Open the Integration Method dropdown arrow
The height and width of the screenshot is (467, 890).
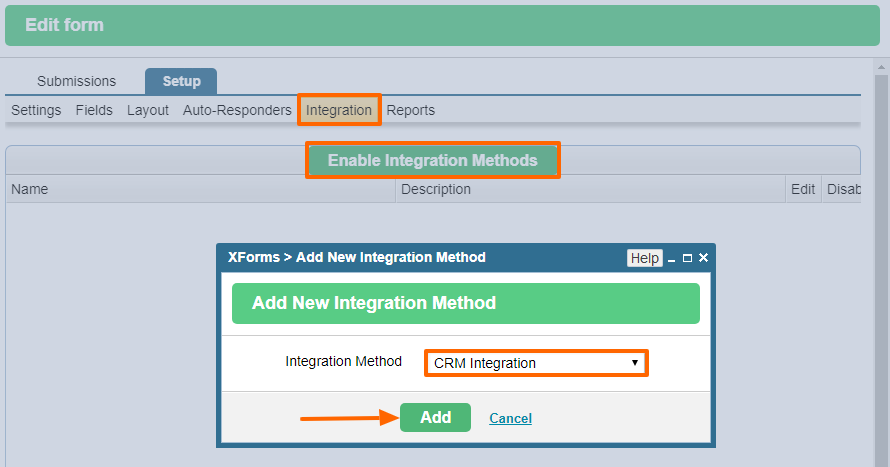[635, 363]
